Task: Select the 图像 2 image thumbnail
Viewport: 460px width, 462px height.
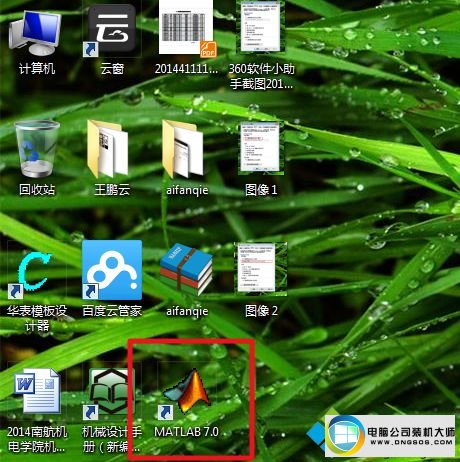Action: click(x=261, y=269)
